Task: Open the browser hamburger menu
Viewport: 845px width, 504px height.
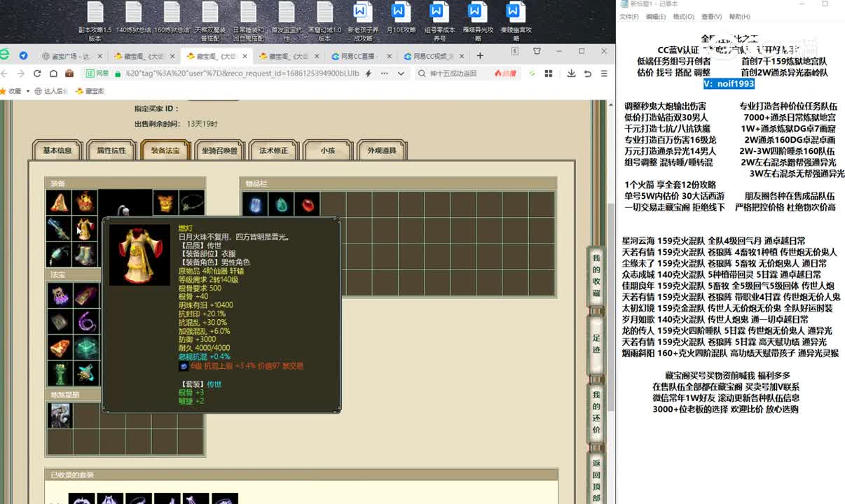Action: (x=603, y=73)
